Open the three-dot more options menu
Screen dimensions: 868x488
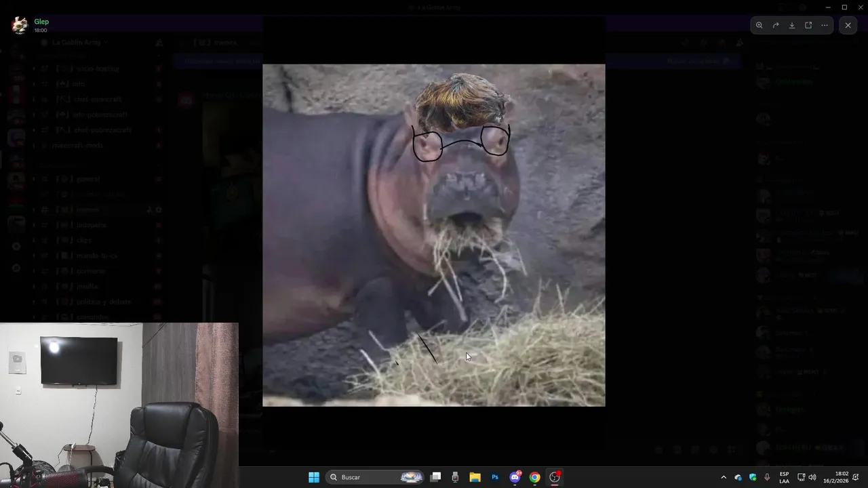[825, 25]
